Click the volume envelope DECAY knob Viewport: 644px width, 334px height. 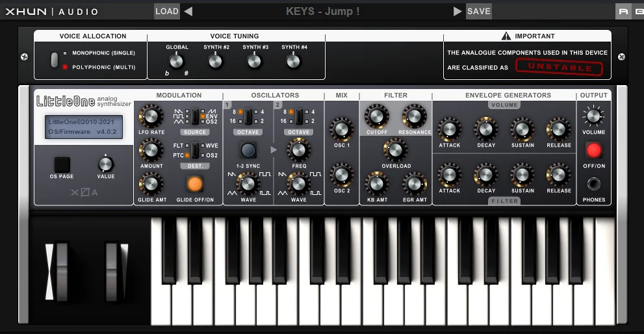coord(486,129)
